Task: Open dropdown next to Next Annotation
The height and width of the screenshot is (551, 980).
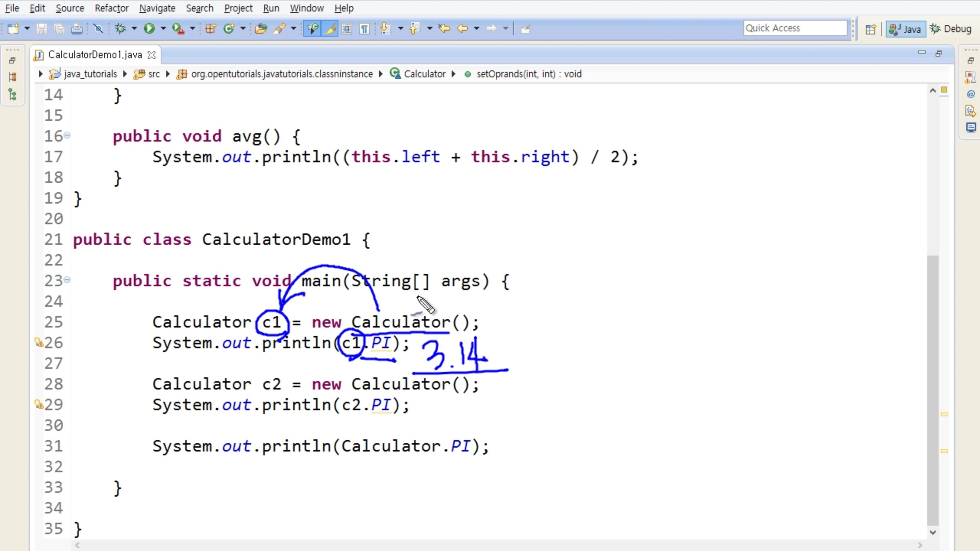Action: 401,29
